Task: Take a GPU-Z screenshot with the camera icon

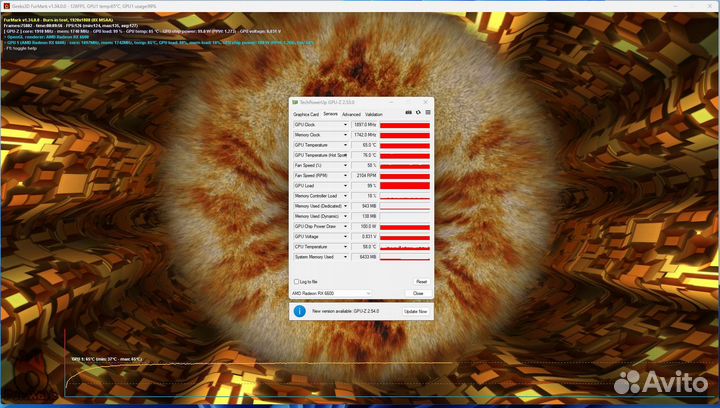Action: [408, 112]
